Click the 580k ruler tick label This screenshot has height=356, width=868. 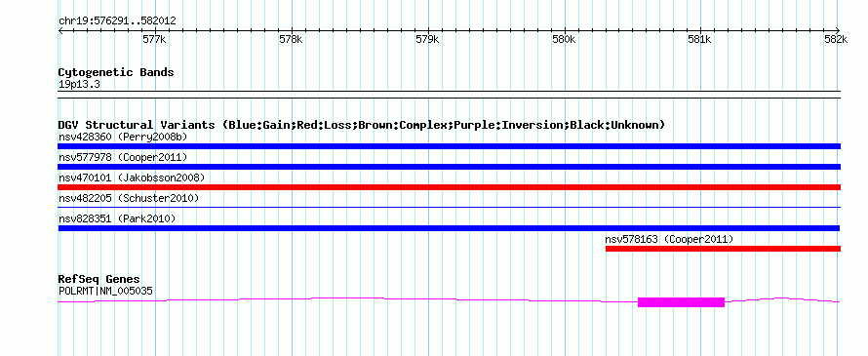pos(564,39)
